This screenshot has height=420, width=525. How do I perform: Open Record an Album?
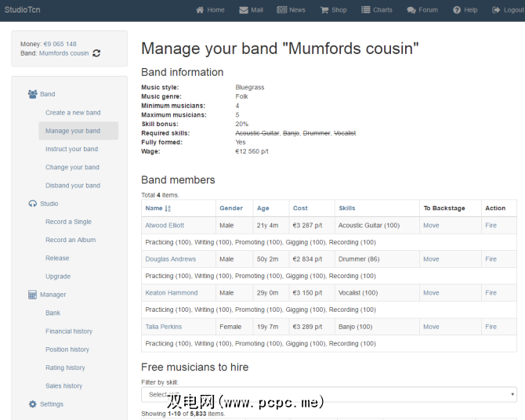click(x=71, y=240)
